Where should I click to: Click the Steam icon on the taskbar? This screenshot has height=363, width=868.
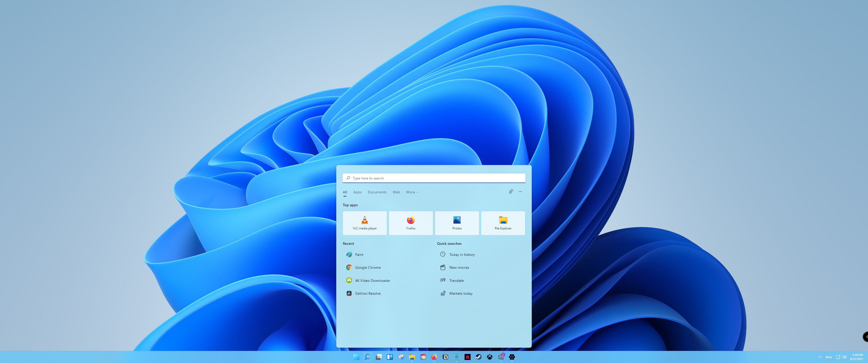click(x=478, y=357)
